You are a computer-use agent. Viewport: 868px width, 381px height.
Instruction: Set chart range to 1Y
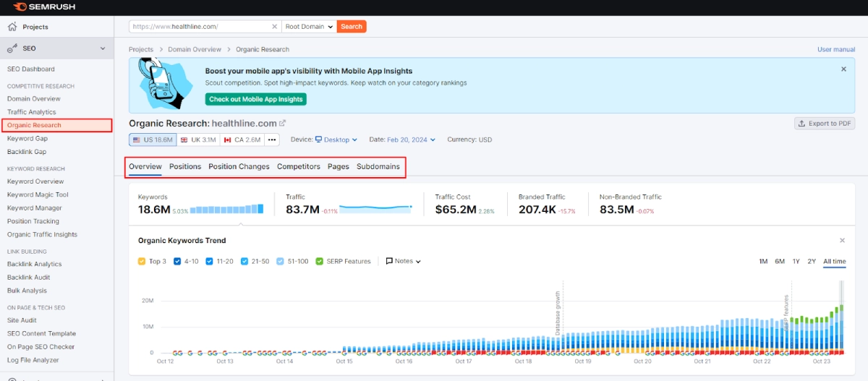(796, 262)
